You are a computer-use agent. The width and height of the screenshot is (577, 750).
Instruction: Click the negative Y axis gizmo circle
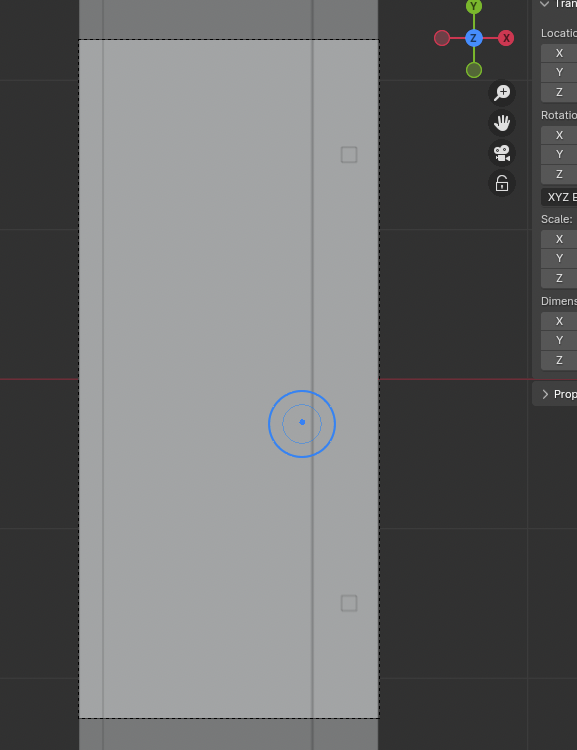[x=474, y=70]
